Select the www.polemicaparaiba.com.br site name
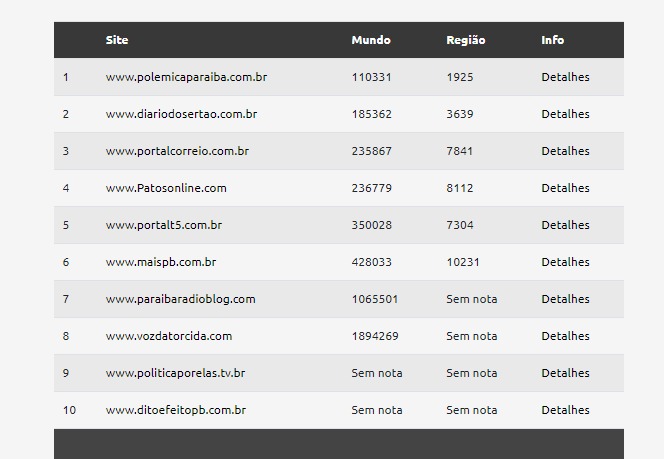This screenshot has width=664, height=459. tap(186, 77)
